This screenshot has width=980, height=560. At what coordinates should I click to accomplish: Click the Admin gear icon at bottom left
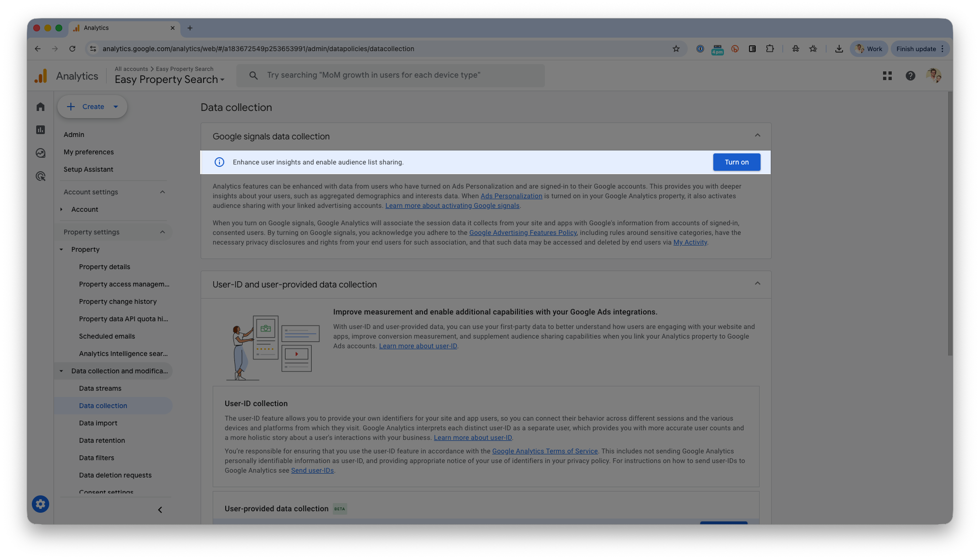coord(41,504)
